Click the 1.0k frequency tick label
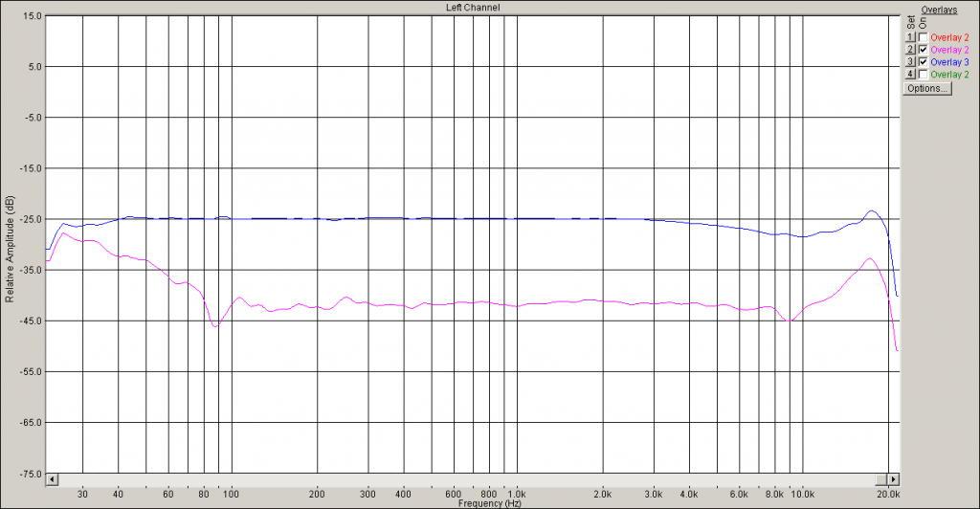The image size is (980, 509). 517,494
